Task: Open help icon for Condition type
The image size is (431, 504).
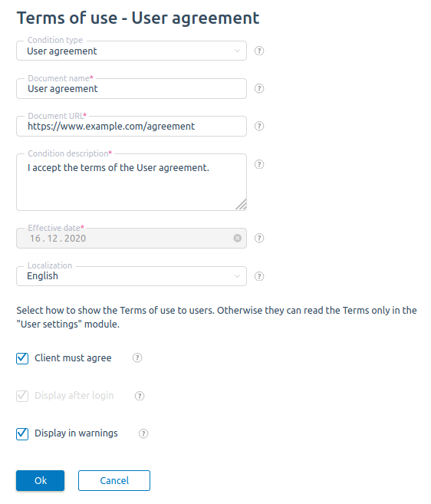Action: [x=259, y=51]
